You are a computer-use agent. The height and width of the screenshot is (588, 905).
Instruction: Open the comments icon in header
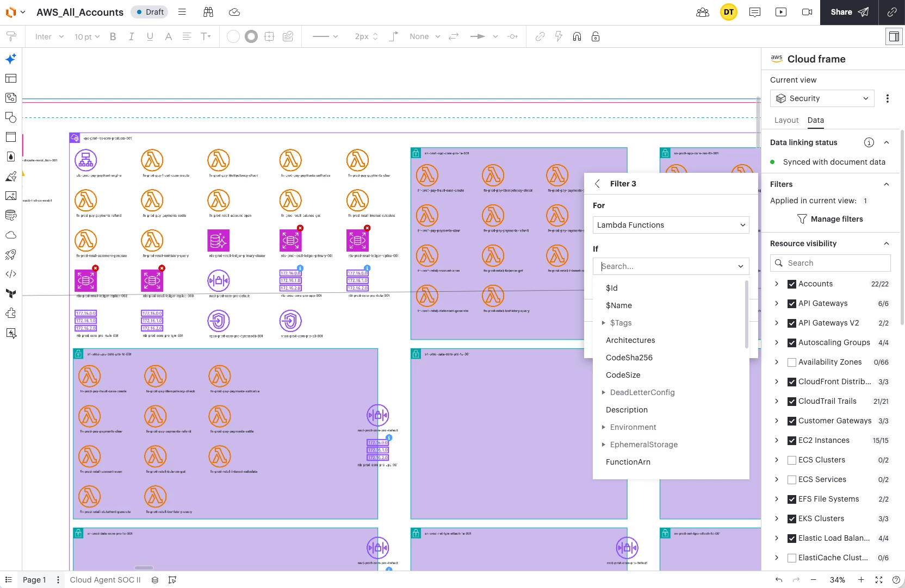tap(755, 12)
